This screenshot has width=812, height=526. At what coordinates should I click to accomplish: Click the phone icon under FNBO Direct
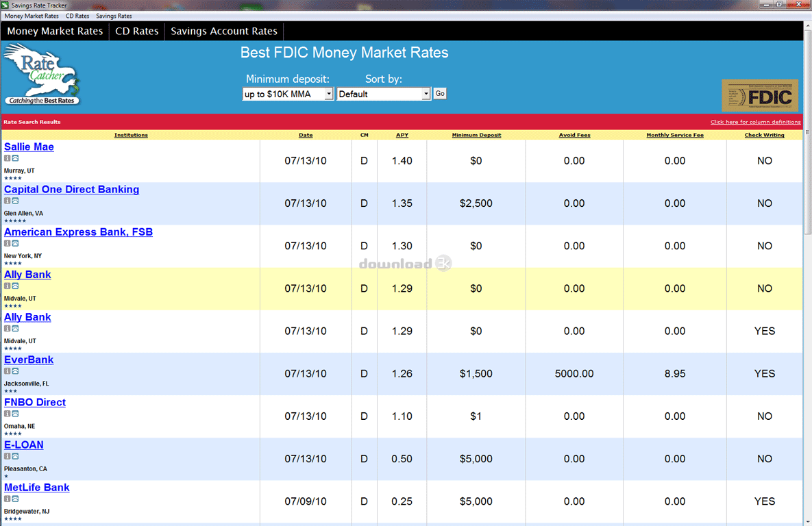pyautogui.click(x=16, y=413)
